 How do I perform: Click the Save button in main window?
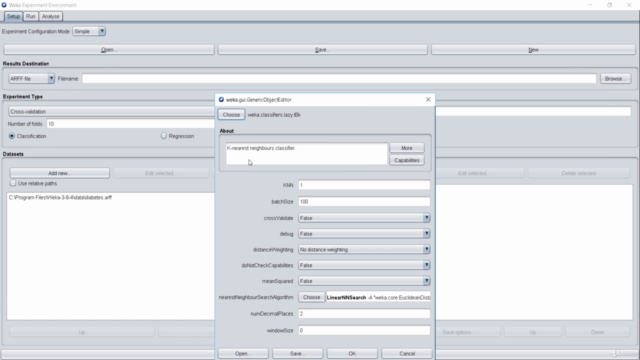click(x=322, y=50)
